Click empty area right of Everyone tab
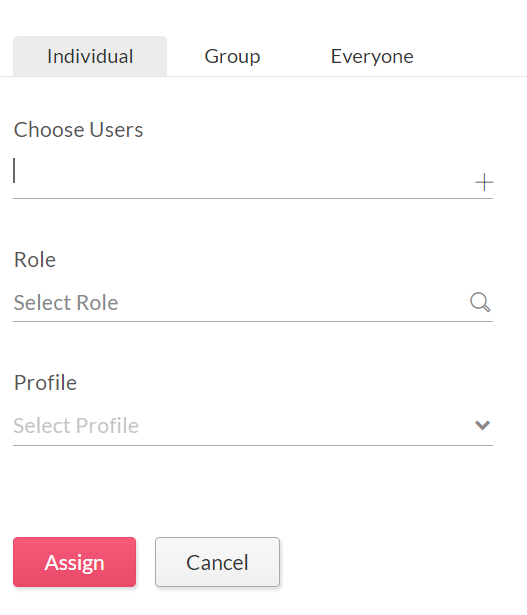The height and width of the screenshot is (615, 527). coord(478,56)
